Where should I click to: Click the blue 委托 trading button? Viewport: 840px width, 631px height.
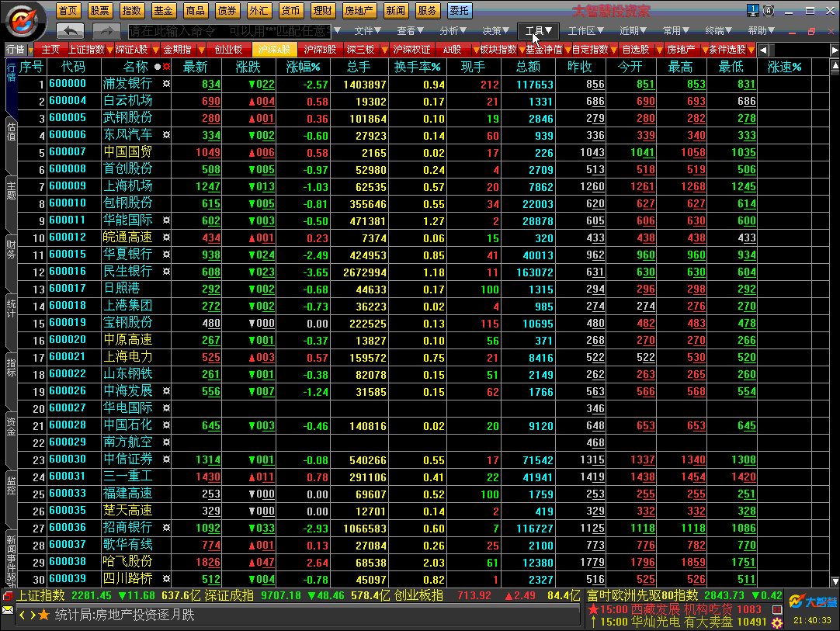459,10
